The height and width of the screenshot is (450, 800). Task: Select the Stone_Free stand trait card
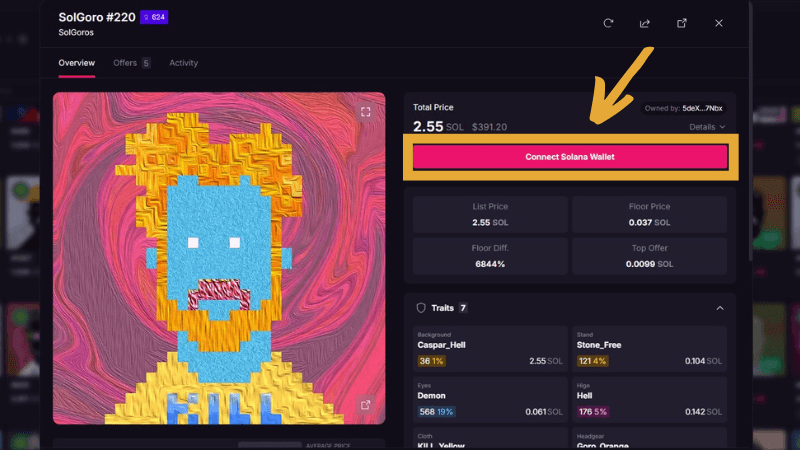(649, 349)
